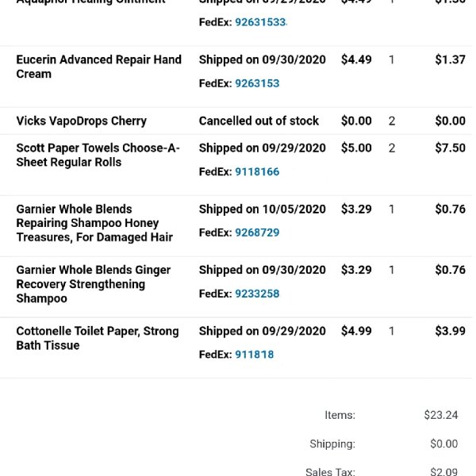This screenshot has width=476, height=476.
Task: Open FedEx tracking link 92631533
Action: [261, 22]
